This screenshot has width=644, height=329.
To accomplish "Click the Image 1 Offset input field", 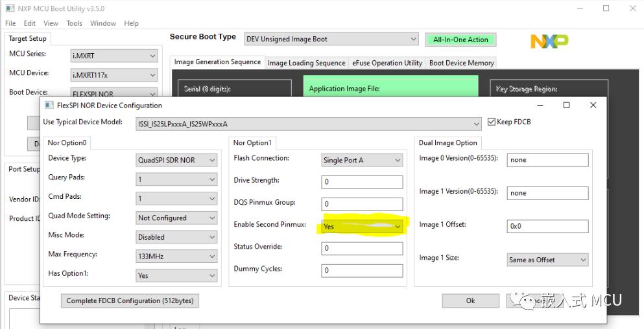I will coord(547,227).
